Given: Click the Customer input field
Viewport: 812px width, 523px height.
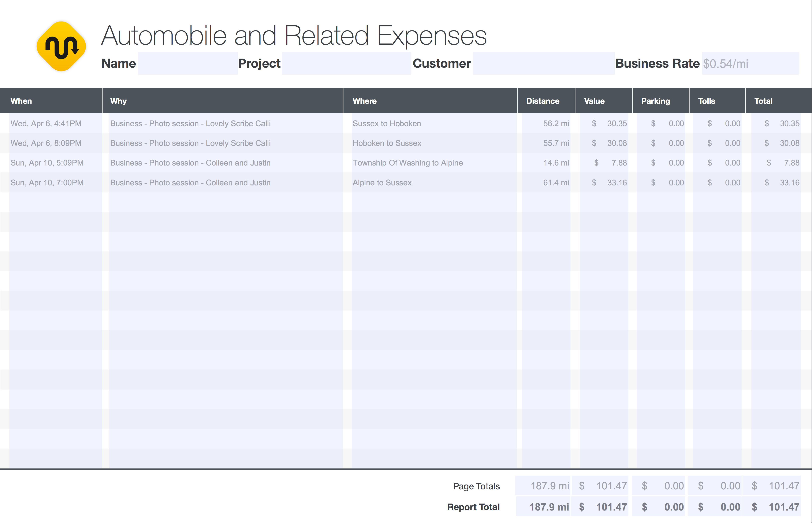Looking at the screenshot, I should pos(544,63).
